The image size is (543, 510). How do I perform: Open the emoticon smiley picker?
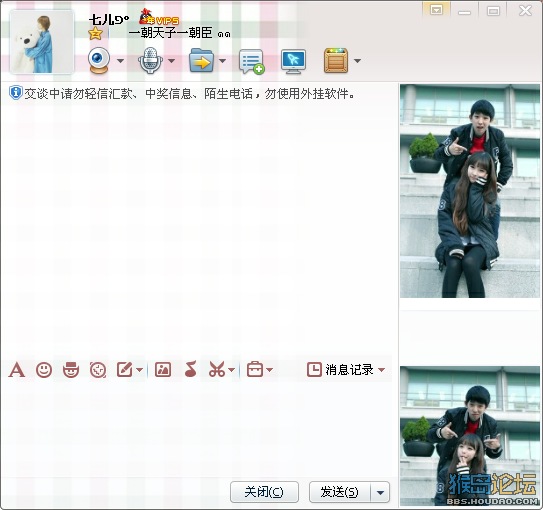click(x=44, y=370)
